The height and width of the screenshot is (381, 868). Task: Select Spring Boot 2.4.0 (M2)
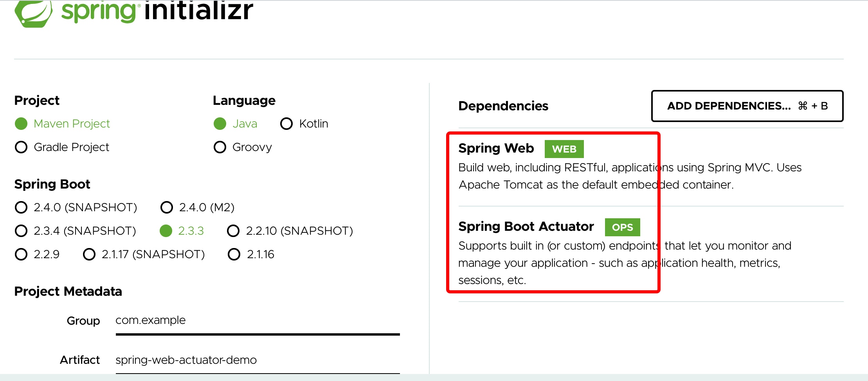[198, 207]
